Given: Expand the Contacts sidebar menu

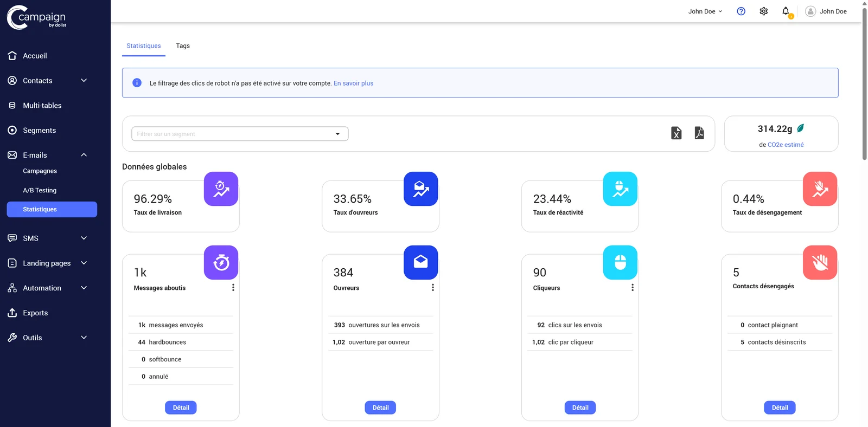Looking at the screenshot, I should 84,81.
